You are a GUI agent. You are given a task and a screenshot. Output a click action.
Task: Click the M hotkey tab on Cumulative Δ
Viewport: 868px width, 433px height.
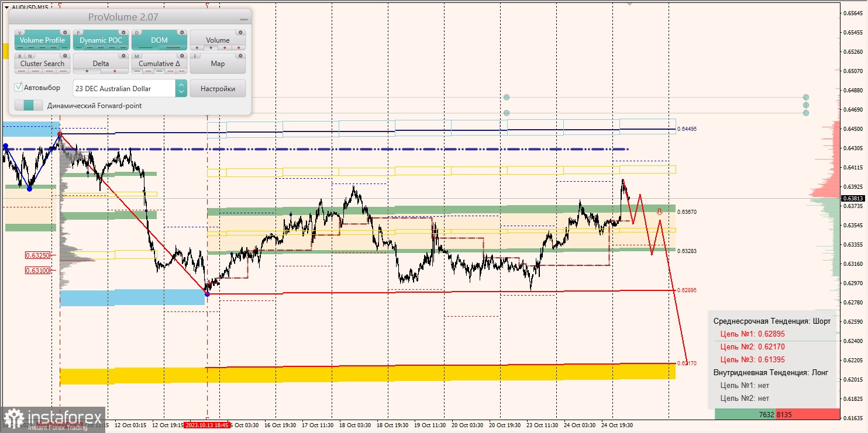(x=137, y=56)
